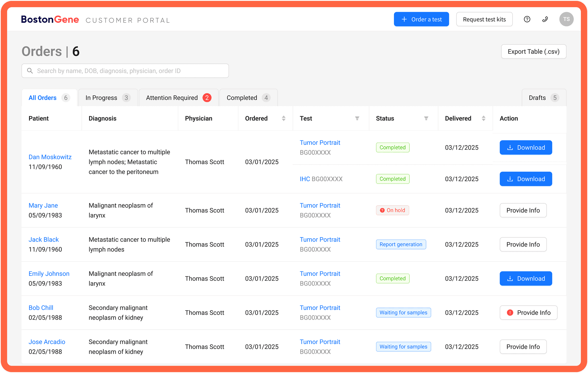Image resolution: width=588 pixels, height=373 pixels.
Task: Open the Attention Required tab
Action: pyautogui.click(x=178, y=98)
